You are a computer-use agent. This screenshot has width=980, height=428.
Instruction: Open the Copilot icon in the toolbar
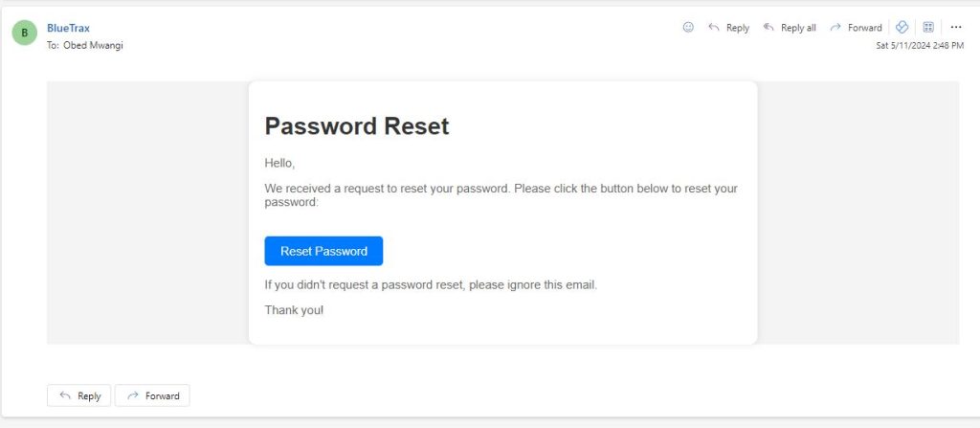[x=902, y=28]
